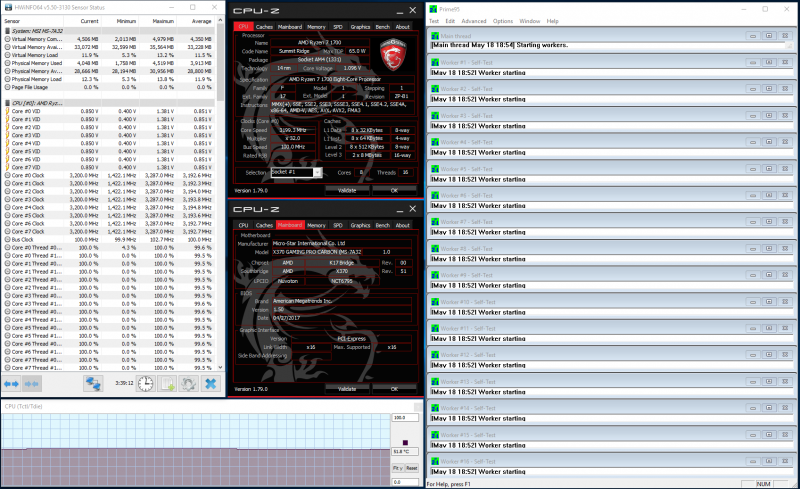Click the expand-window arrows icon in HWiNFO toolbar
Image resolution: width=800 pixels, height=489 pixels.
11,383
